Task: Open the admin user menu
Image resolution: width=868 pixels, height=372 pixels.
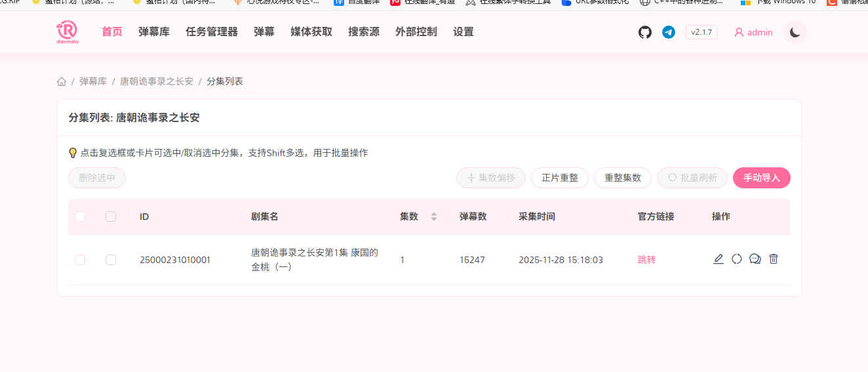Action: coord(753,32)
